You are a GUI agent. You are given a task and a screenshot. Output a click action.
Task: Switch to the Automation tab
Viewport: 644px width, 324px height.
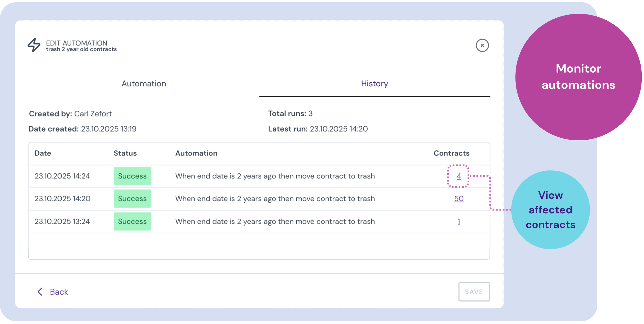click(144, 84)
